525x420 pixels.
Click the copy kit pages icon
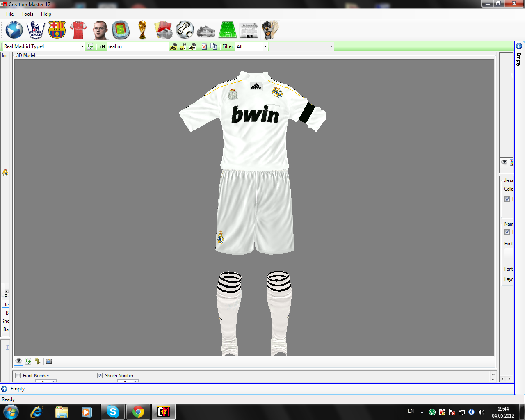pos(214,47)
